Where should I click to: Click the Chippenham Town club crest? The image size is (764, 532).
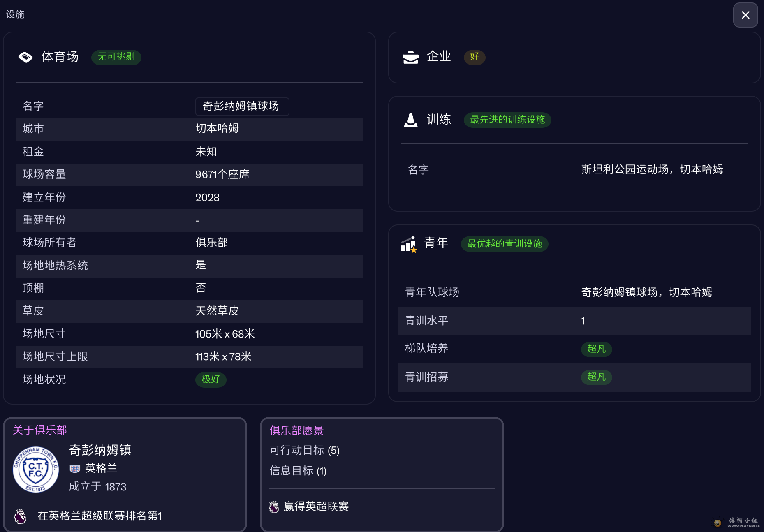point(36,470)
